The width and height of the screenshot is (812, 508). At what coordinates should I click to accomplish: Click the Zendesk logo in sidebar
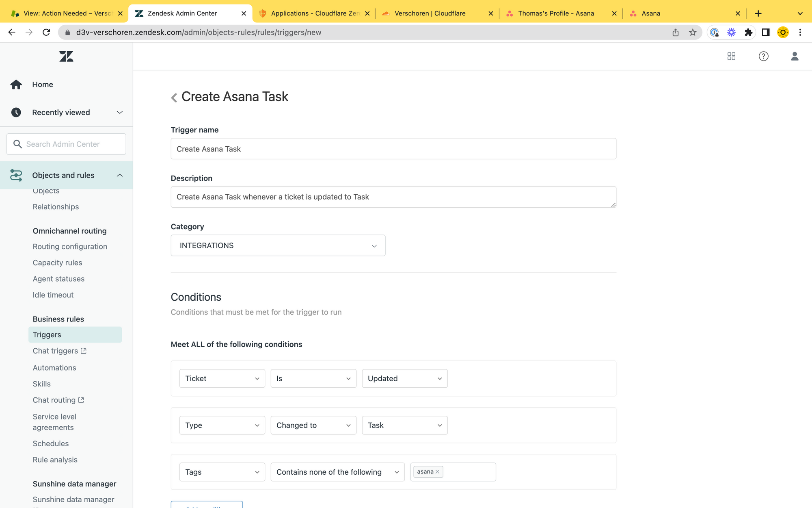66,56
